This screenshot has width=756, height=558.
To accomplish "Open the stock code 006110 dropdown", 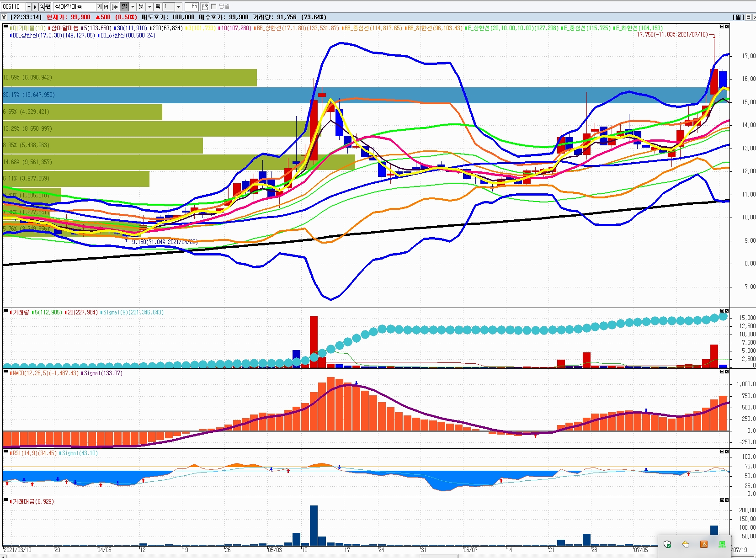I will [x=29, y=6].
